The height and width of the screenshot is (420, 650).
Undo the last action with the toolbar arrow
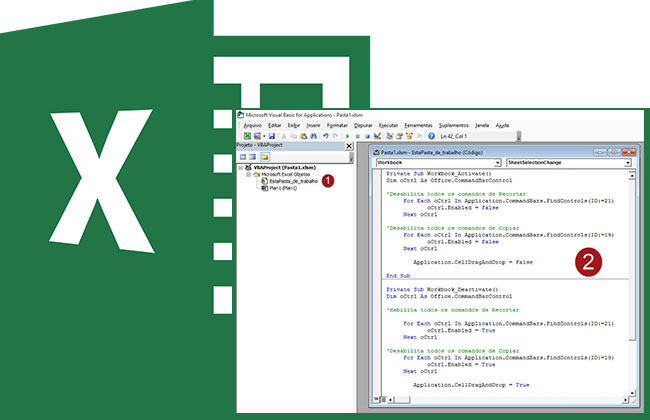(325, 136)
